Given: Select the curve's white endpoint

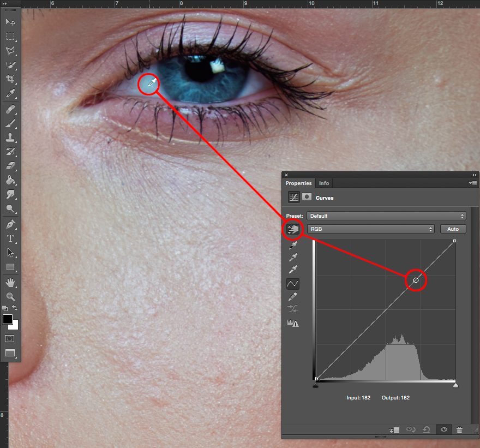Looking at the screenshot, I should pos(454,241).
